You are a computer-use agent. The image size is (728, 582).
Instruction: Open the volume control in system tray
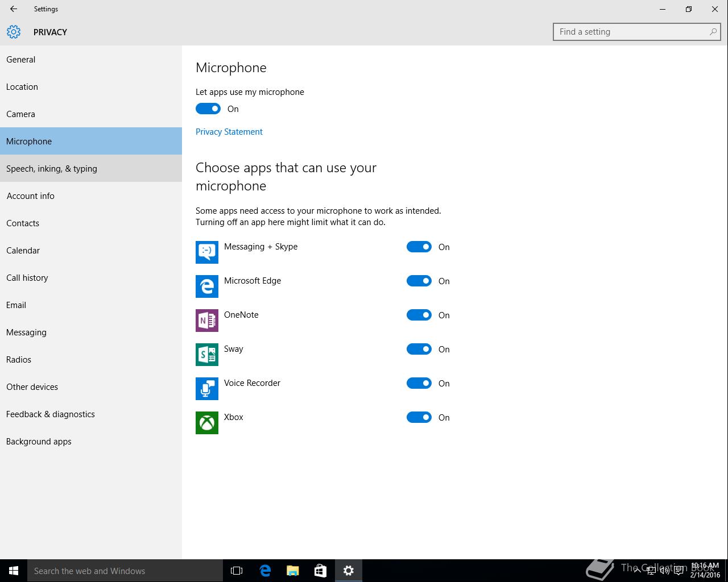click(665, 571)
